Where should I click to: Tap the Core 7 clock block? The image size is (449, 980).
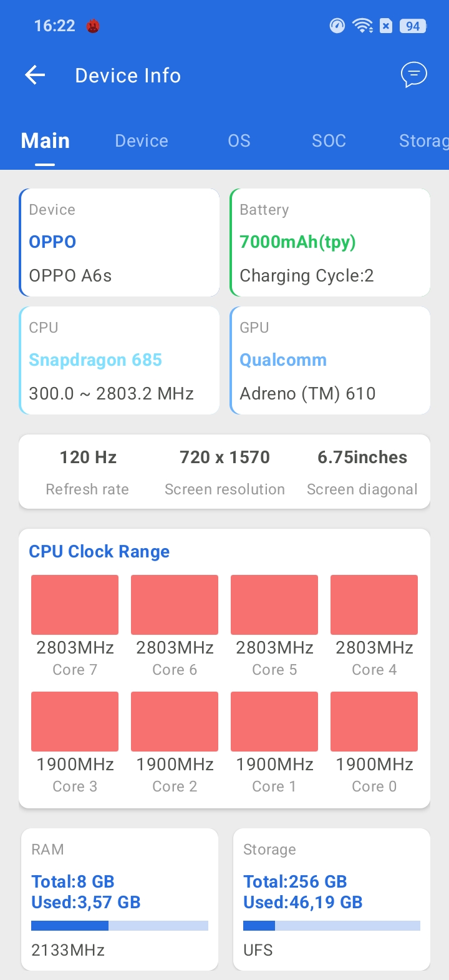point(75,605)
